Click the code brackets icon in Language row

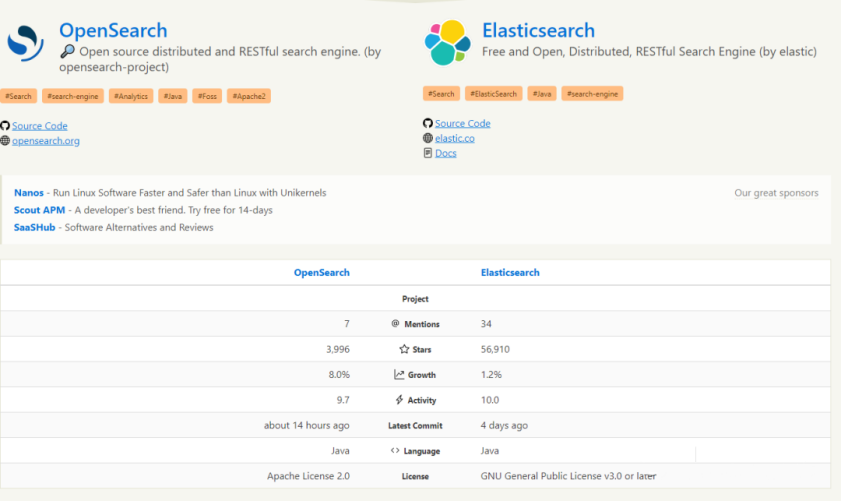(395, 451)
